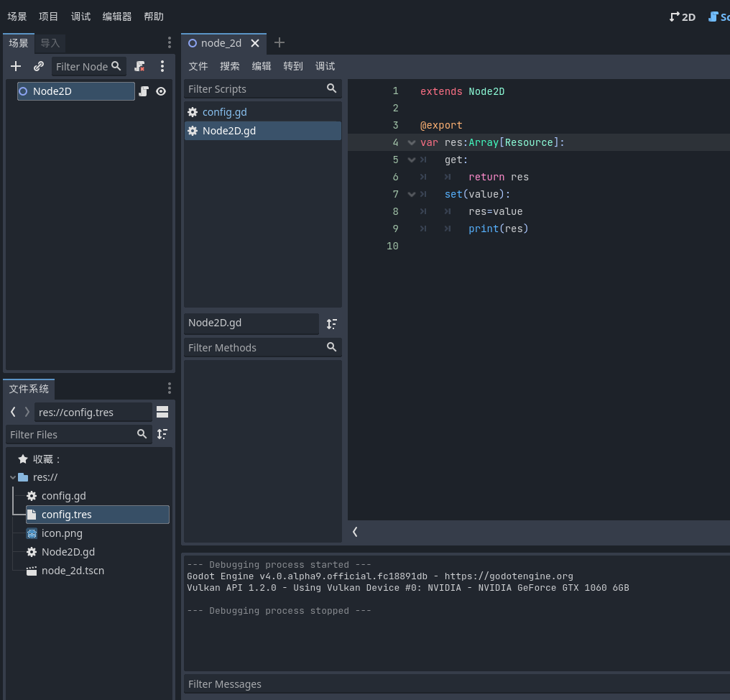Collapse the script list panel arrow
Viewport: 730px width, 700px height.
pyautogui.click(x=355, y=532)
